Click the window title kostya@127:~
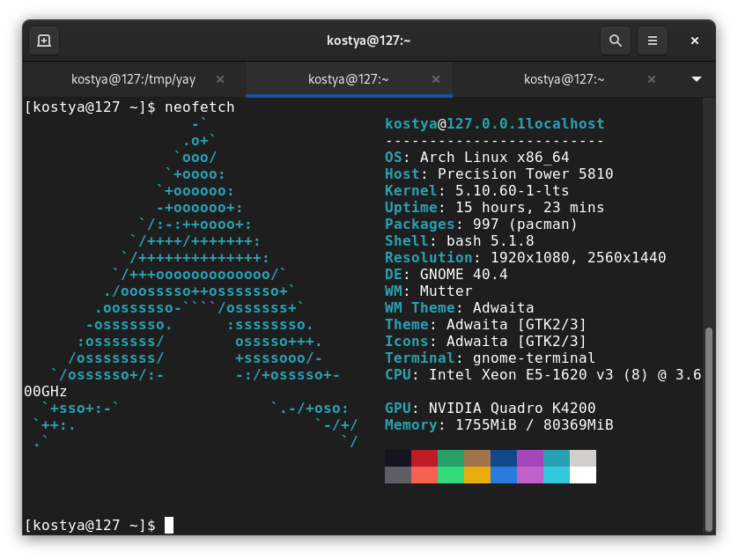 tap(368, 41)
